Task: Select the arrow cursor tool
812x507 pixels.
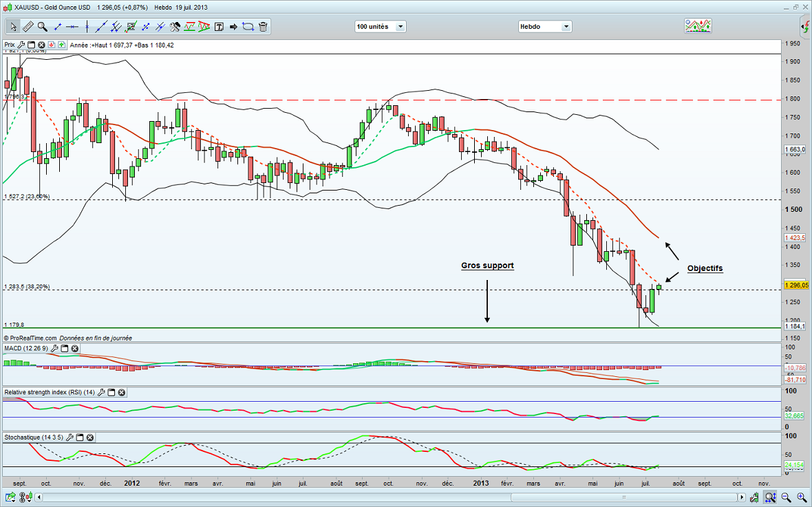Action: (x=13, y=27)
